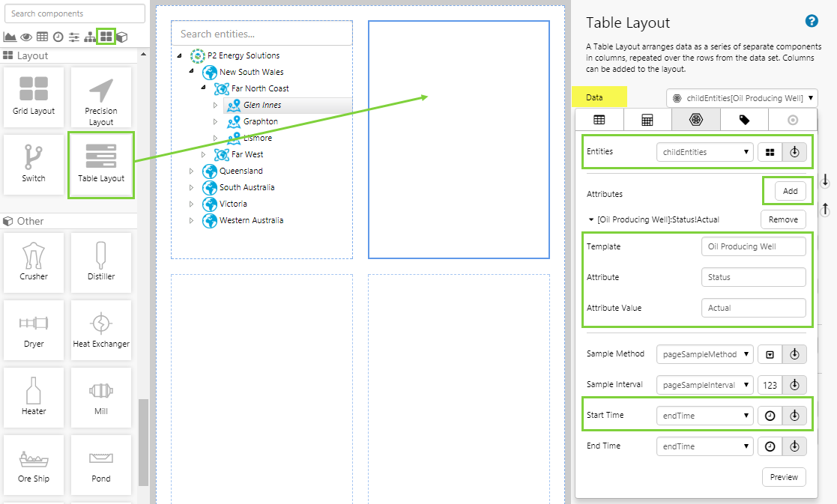The width and height of the screenshot is (837, 504).
Task: Open the Sample Method dropdown
Action: click(x=704, y=354)
